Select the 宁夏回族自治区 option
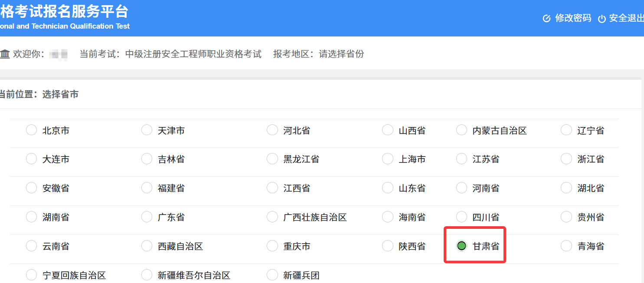 [31, 275]
